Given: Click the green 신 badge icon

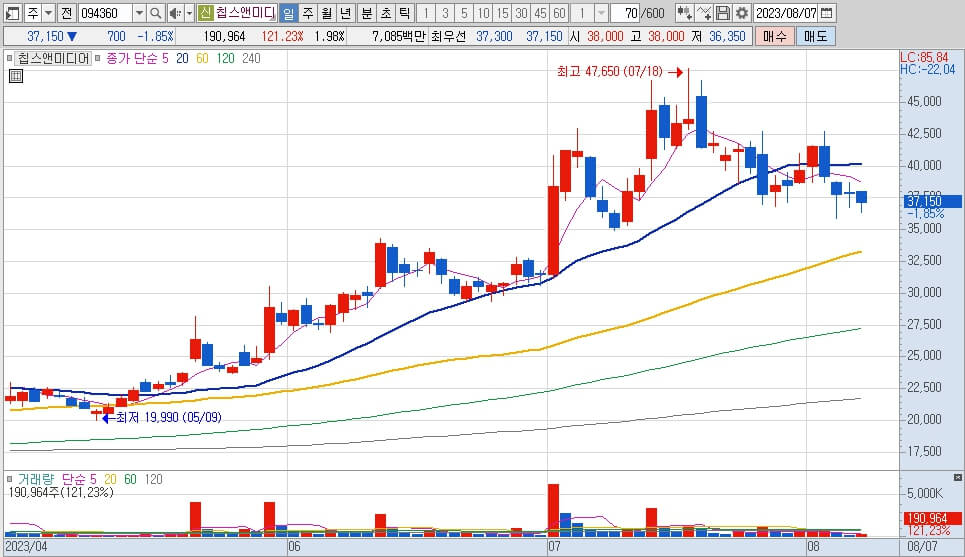Looking at the screenshot, I should 206,13.
